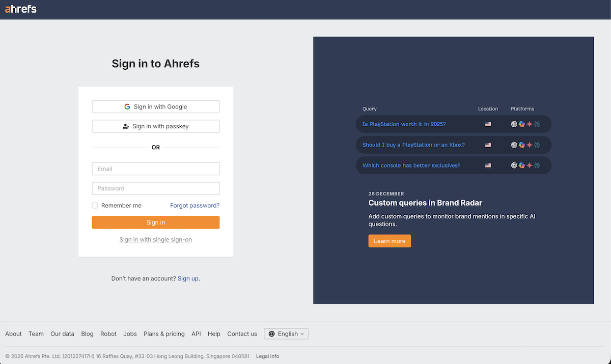Click the US flag on the Xbox query row
Viewport: 611px width, 364px height.
tap(488, 145)
